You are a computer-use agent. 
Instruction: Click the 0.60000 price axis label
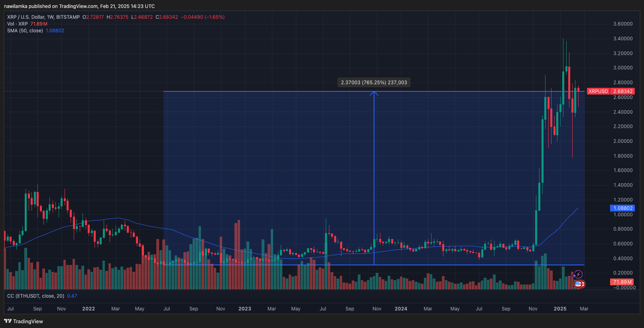pyautogui.click(x=623, y=244)
